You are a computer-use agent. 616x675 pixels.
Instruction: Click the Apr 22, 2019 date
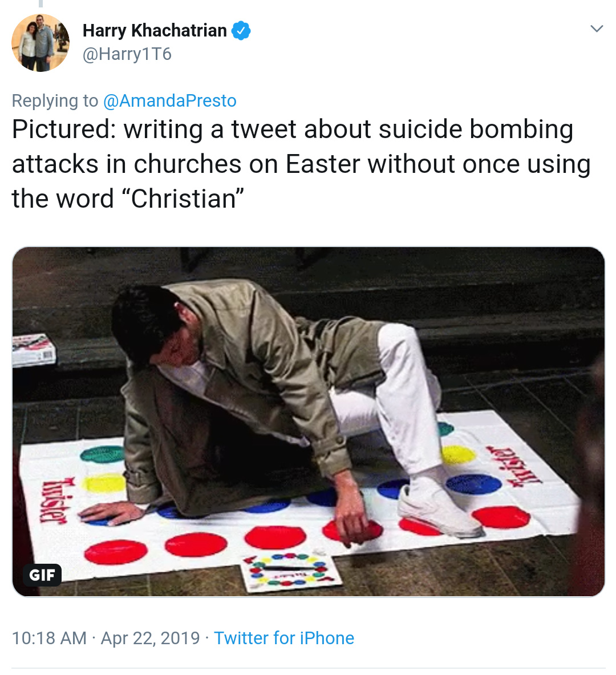click(150, 638)
